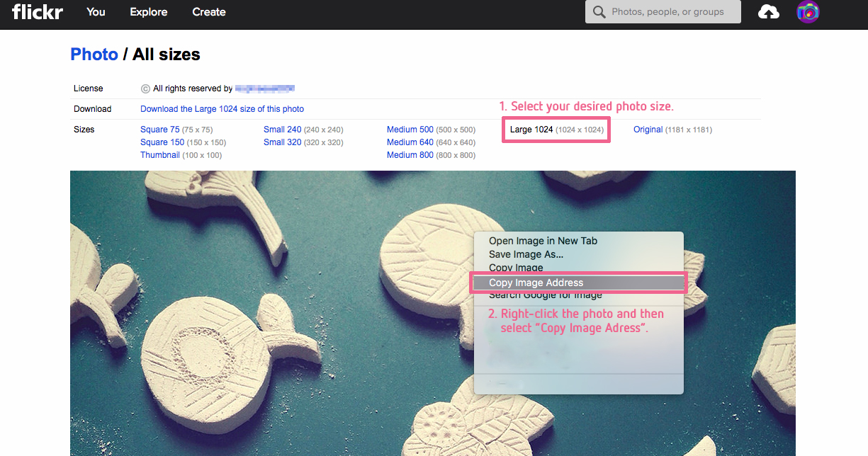Select the Original size
This screenshot has width=868, height=456.
point(648,130)
